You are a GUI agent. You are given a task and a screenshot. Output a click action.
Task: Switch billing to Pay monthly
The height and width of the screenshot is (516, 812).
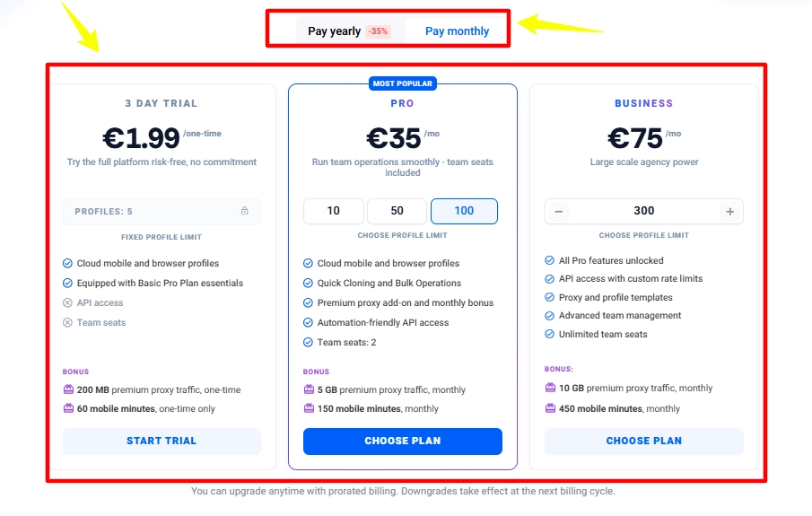[457, 31]
